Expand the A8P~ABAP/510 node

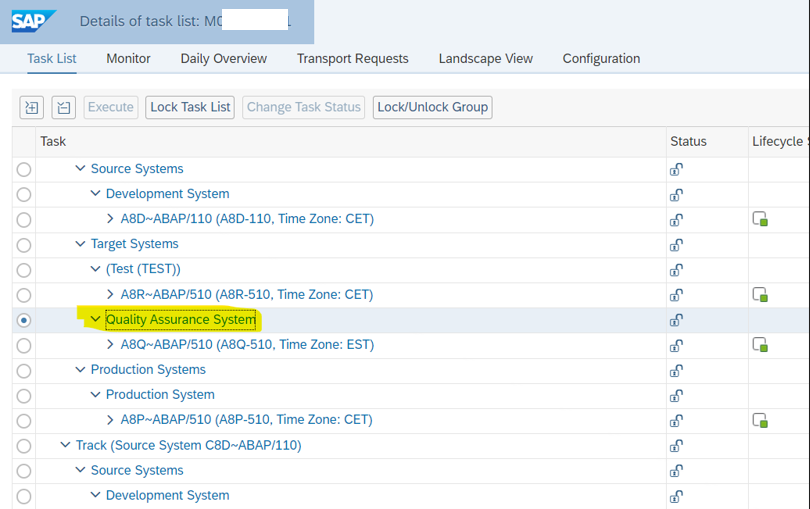[110, 420]
